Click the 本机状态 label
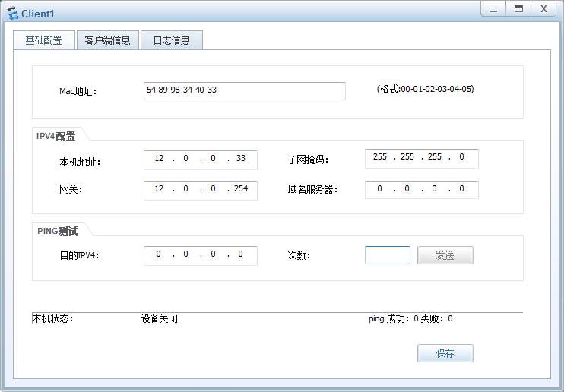Viewport: 564px width, 392px height. point(53,318)
